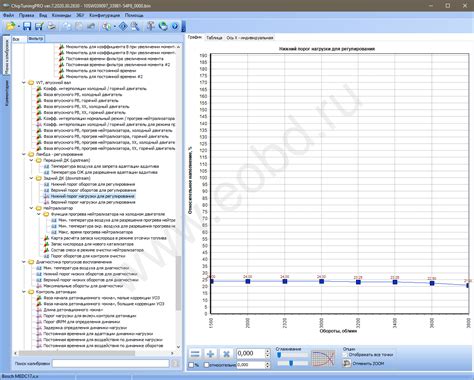Click the multiply (X) value button
The width and height of the screenshot is (474, 380).
[x=226, y=354]
